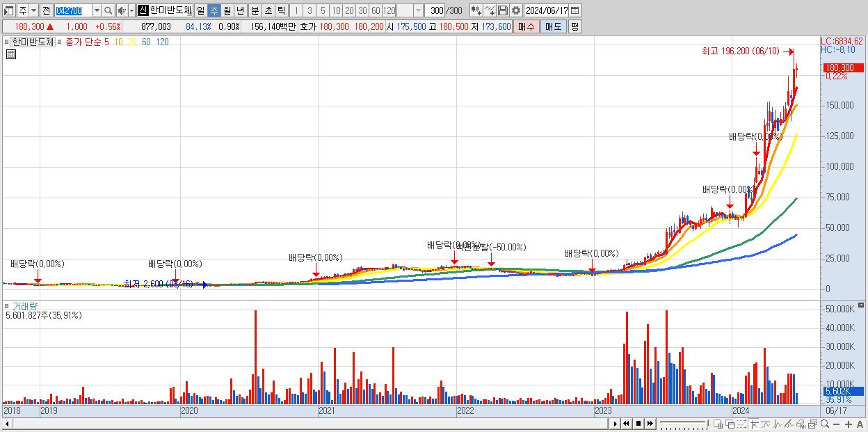Select the 주 (weekly) period toggle
The image size is (868, 432).
point(214,10)
